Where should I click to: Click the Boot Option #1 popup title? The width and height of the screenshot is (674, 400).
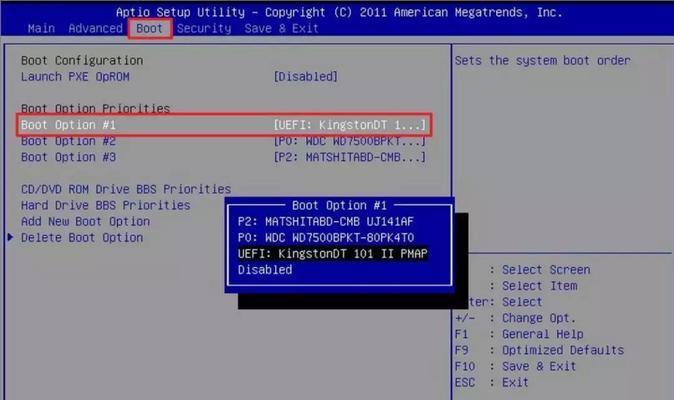(x=340, y=205)
